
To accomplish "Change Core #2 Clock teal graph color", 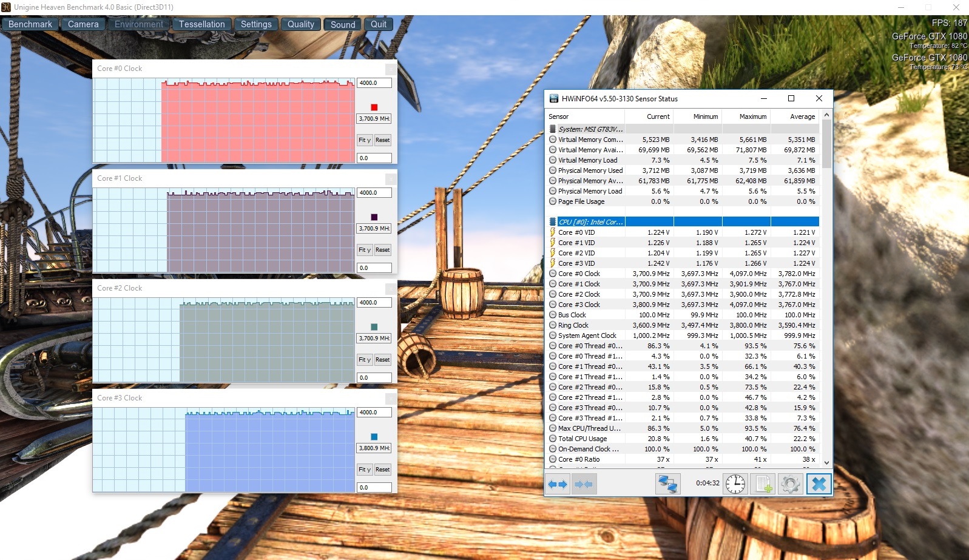I will tap(374, 327).
